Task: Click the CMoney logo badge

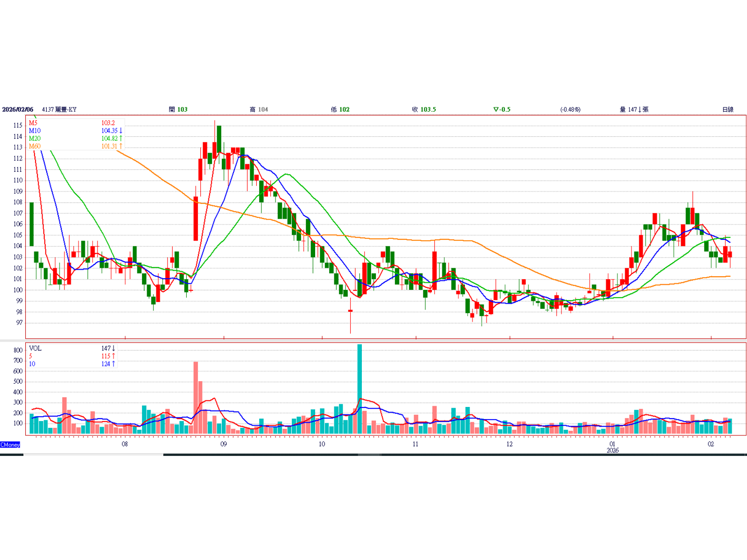Action: pyautogui.click(x=10, y=445)
